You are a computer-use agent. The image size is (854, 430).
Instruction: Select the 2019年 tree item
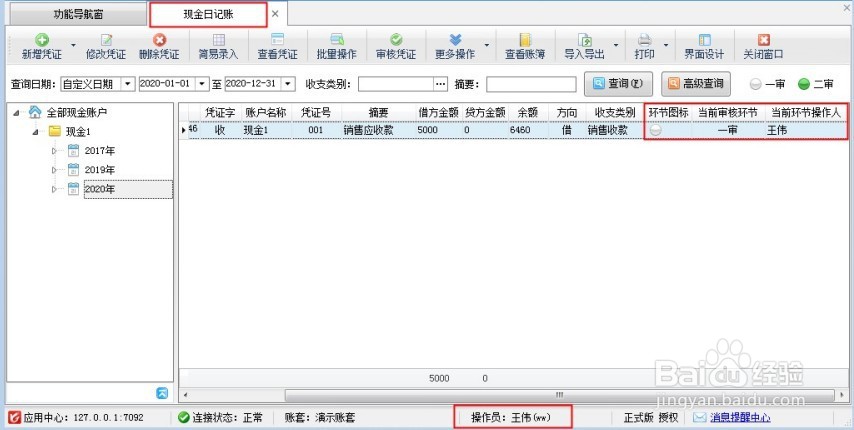coord(100,170)
